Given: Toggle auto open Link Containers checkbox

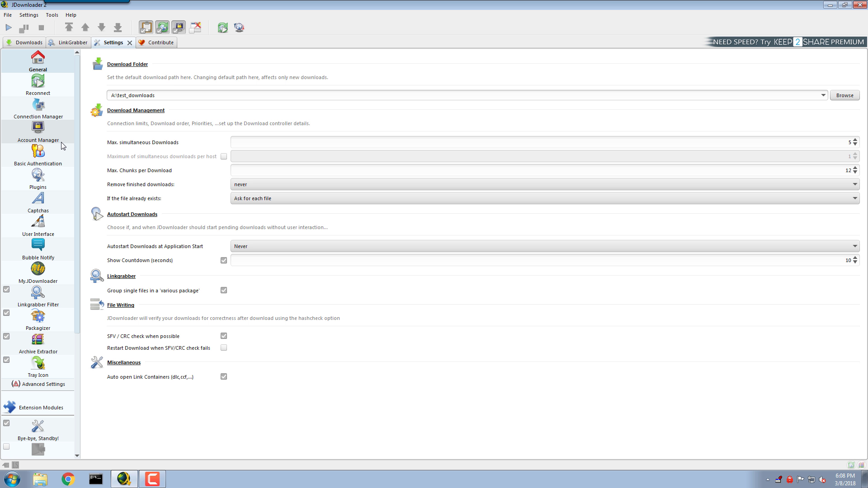Looking at the screenshot, I should (224, 376).
